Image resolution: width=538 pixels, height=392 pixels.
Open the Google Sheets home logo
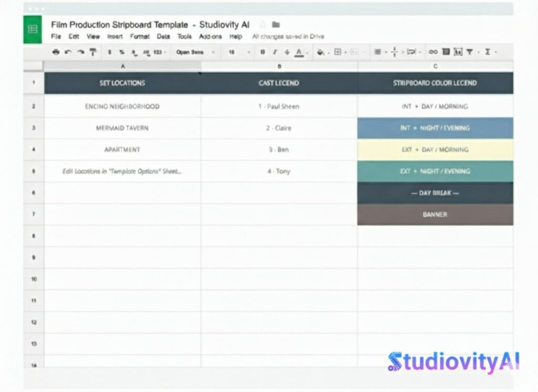coord(33,29)
